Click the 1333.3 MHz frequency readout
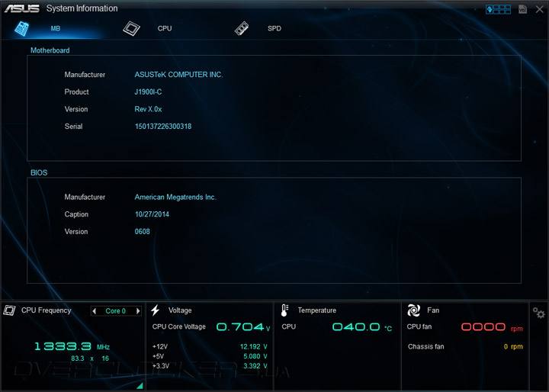549x392 pixels. 72,346
